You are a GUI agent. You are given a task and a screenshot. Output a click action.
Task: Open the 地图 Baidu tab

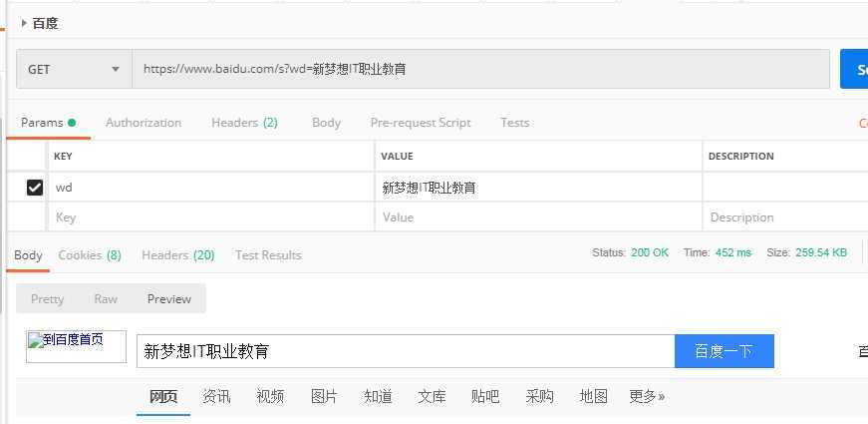pos(593,397)
